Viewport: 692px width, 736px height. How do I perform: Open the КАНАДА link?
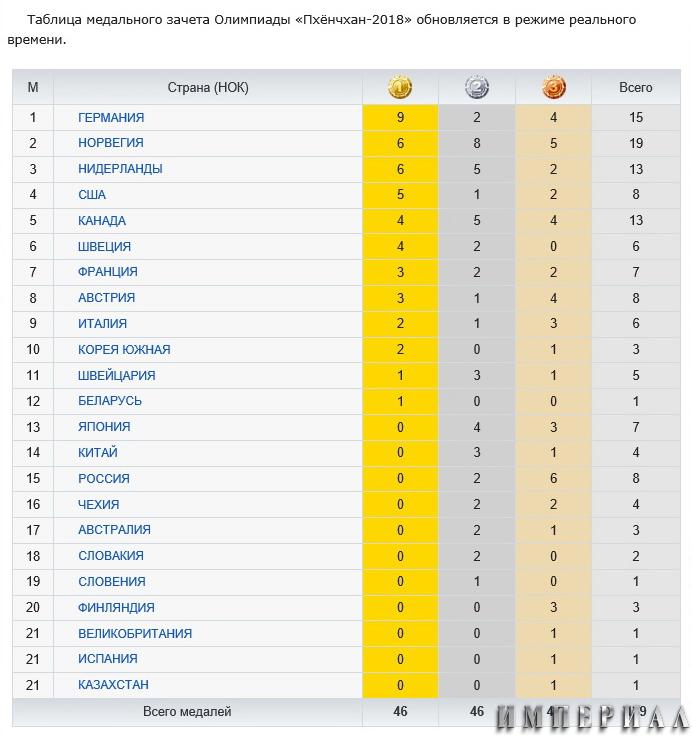(x=102, y=221)
